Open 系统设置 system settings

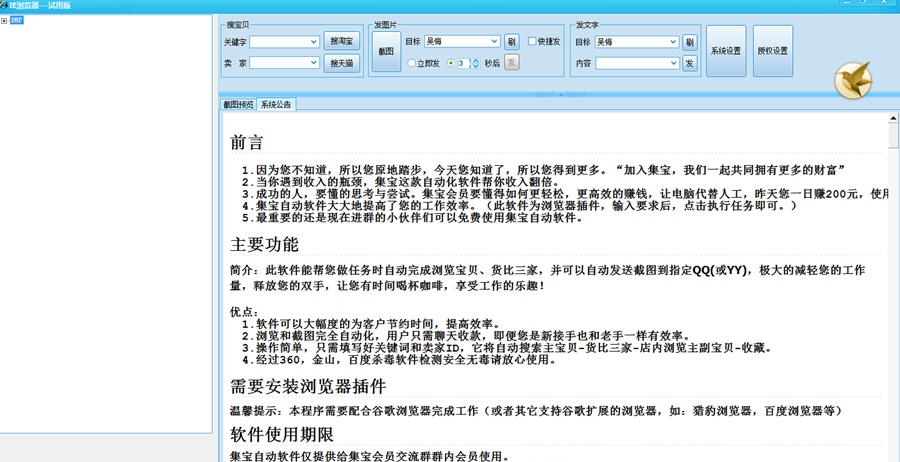pyautogui.click(x=726, y=51)
